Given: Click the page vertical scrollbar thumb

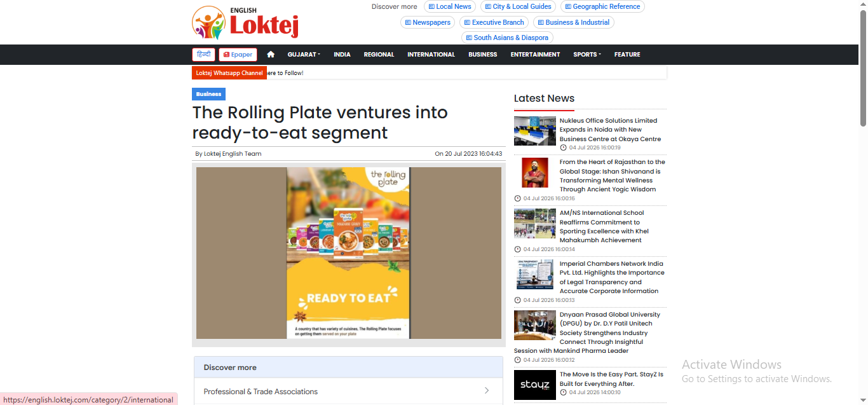Looking at the screenshot, I should [863, 69].
